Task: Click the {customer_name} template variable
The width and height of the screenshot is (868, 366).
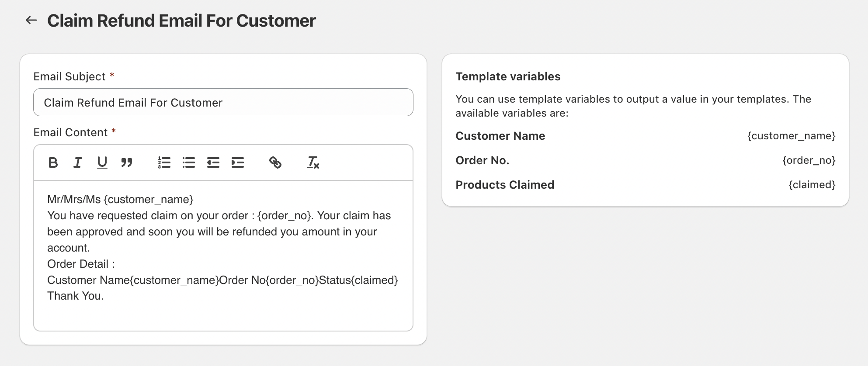Action: point(791,136)
